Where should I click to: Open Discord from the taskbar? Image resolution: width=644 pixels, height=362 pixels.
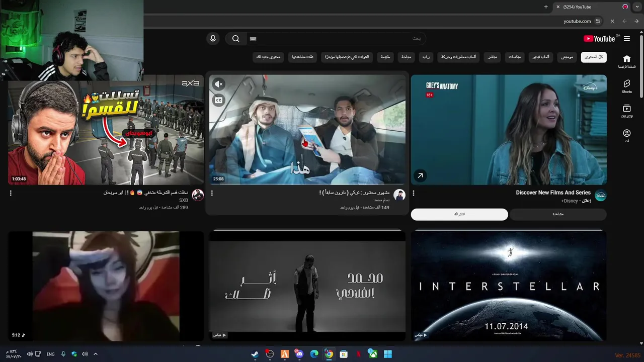click(x=299, y=354)
